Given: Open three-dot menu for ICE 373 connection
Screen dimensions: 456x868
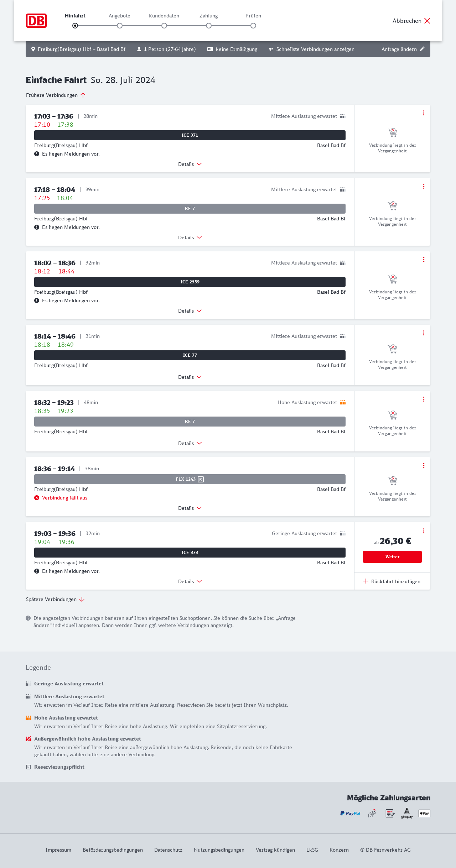Looking at the screenshot, I should [x=424, y=531].
